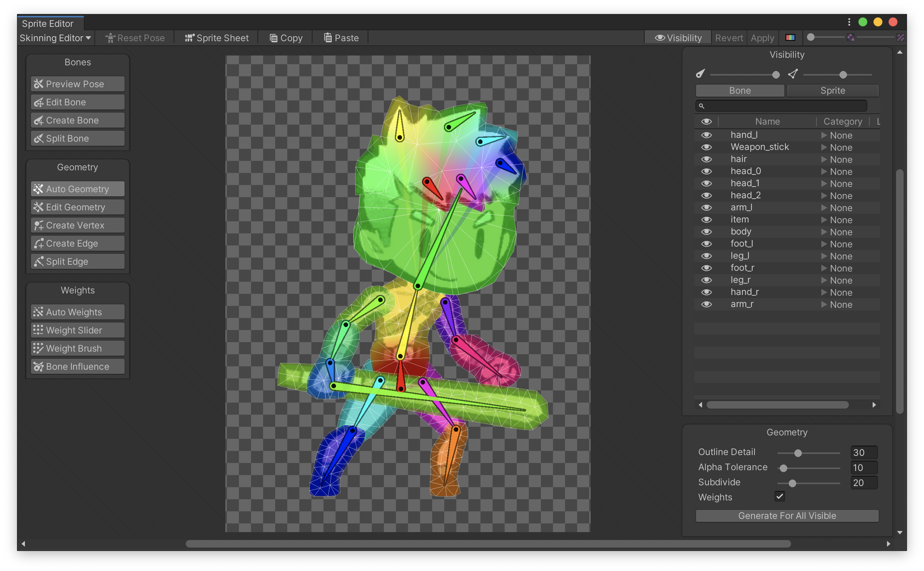Select the Weight Brush tool
The height and width of the screenshot is (571, 924).
point(77,348)
